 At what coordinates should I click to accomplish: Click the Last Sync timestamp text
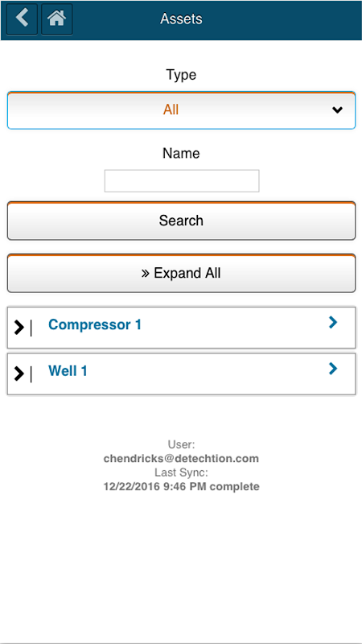(x=182, y=487)
